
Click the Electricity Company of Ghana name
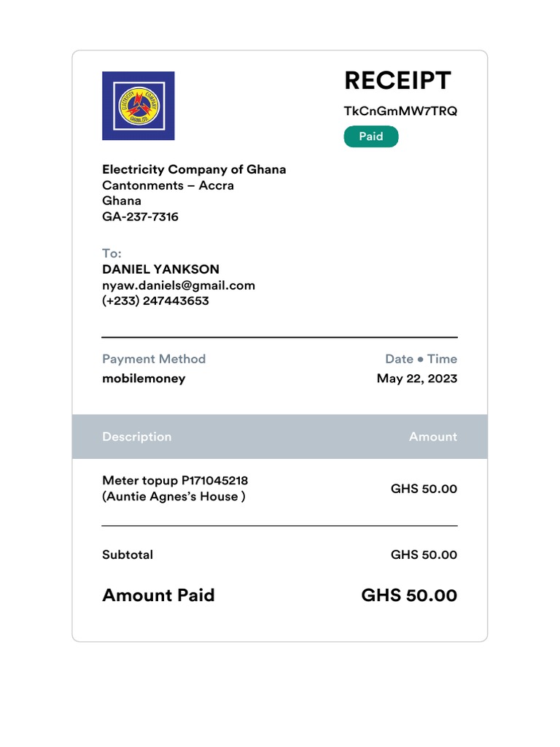point(194,169)
